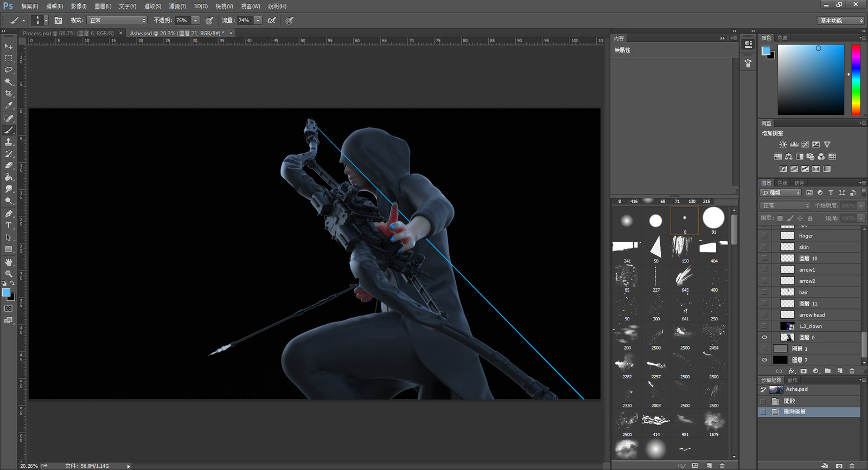Select the Brush tool in toolbox
The image size is (868, 470).
point(9,130)
